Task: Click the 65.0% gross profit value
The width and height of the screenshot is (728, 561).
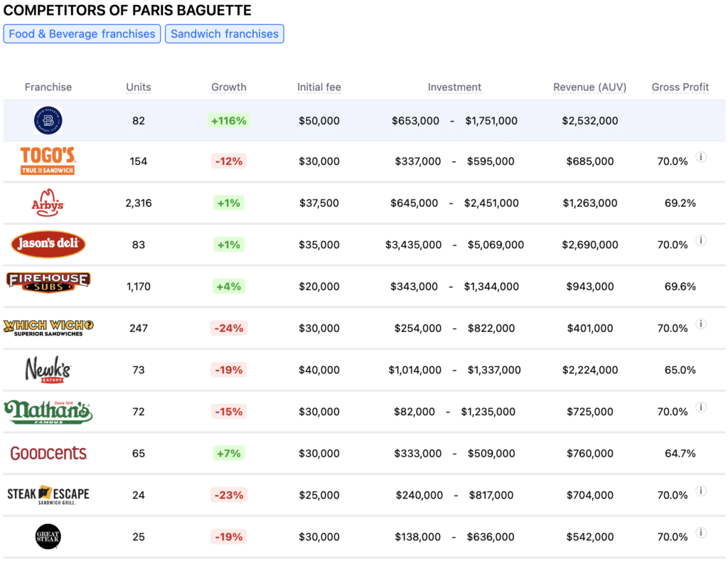Action: [x=680, y=370]
